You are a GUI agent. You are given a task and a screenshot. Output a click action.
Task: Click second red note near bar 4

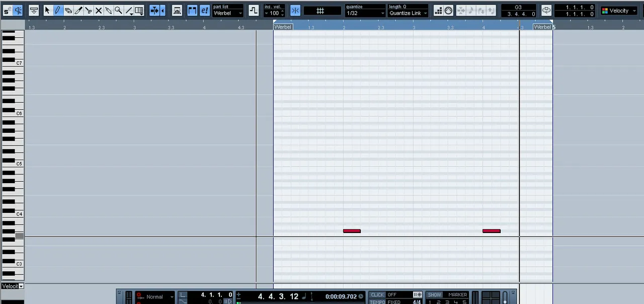[492, 231]
